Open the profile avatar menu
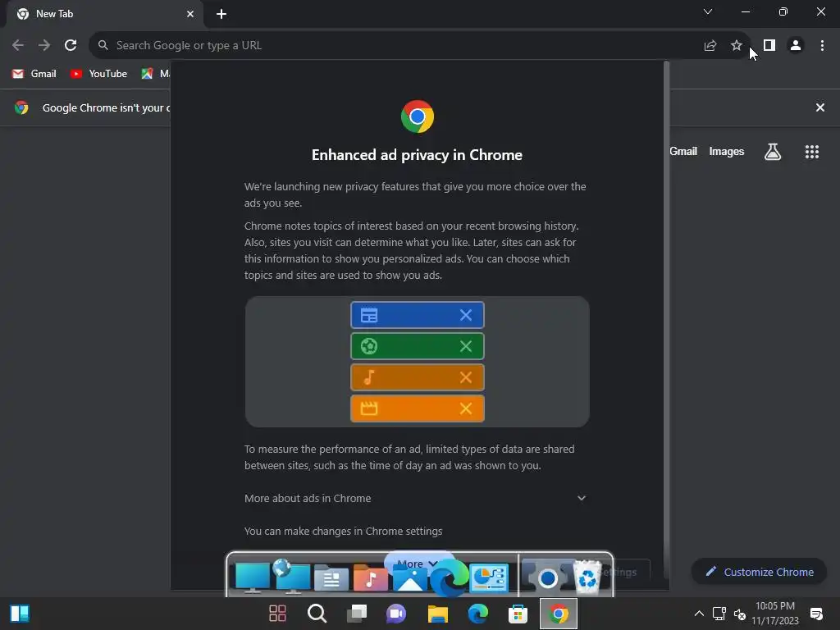840x630 pixels. [796, 46]
